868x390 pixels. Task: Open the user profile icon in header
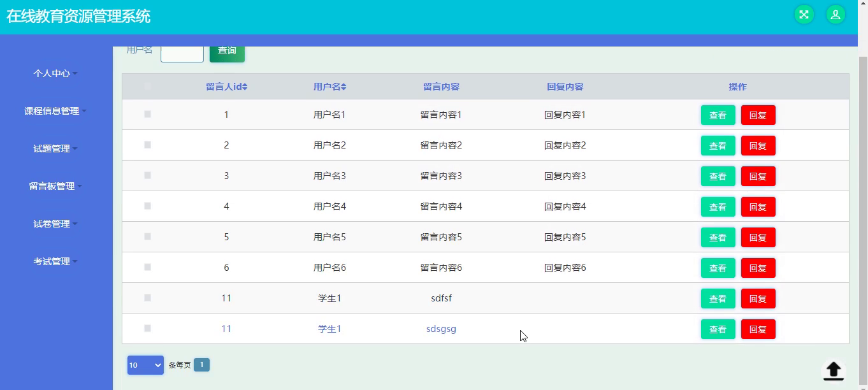pos(835,14)
